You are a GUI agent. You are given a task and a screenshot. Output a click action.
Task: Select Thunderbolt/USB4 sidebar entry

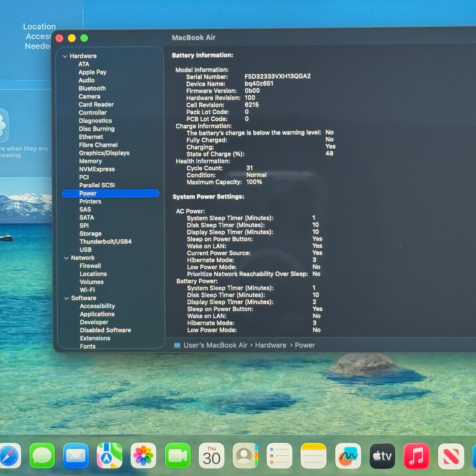point(105,242)
